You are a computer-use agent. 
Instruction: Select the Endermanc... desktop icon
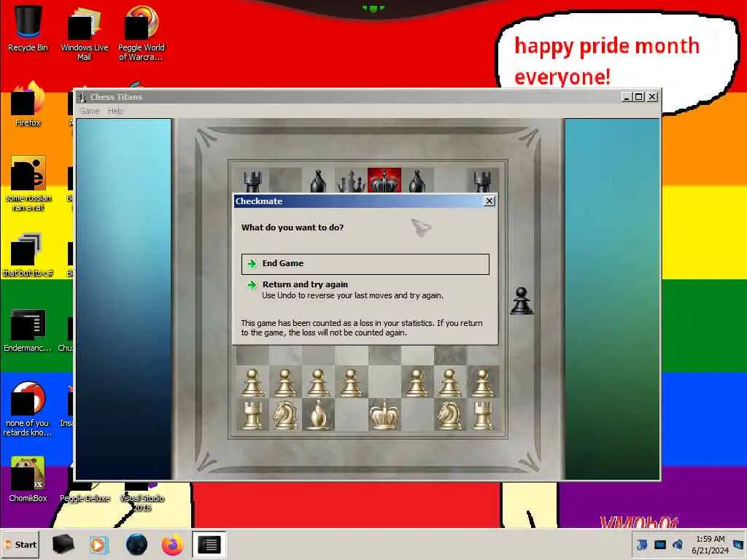point(28,330)
